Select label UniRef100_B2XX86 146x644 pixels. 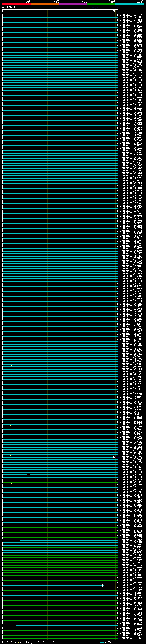pos(131,364)
